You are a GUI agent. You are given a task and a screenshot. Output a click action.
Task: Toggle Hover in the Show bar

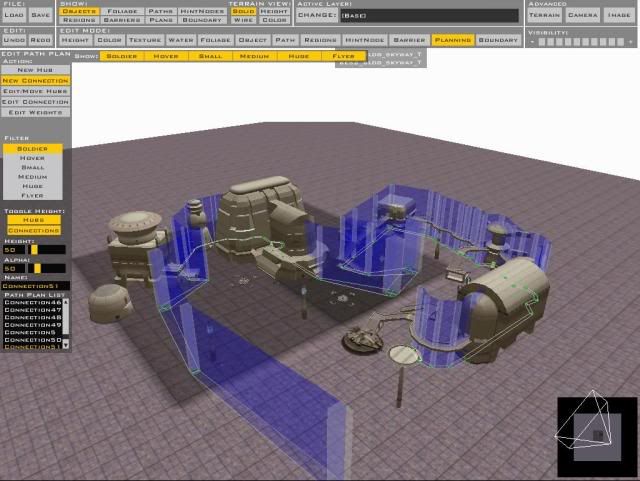[166, 56]
